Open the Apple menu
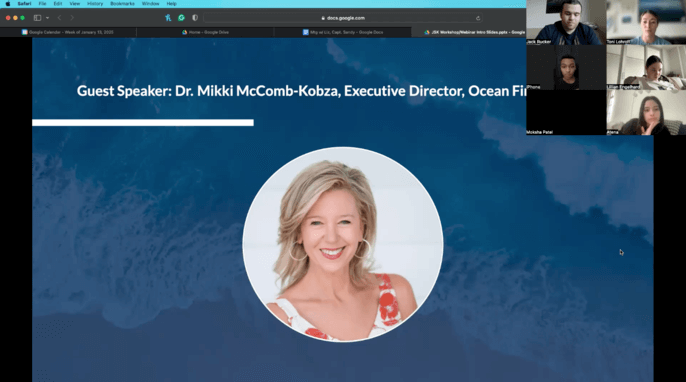 coord(7,4)
